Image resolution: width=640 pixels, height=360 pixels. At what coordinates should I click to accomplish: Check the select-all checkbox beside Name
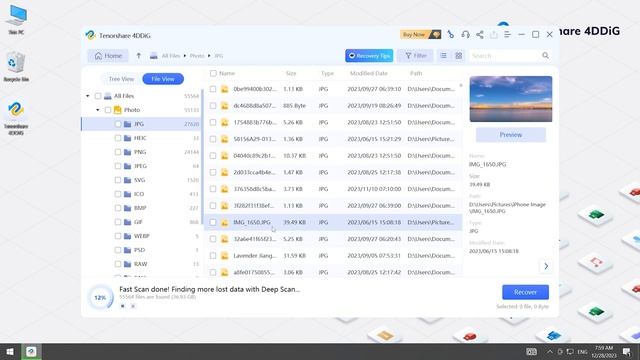tap(213, 73)
